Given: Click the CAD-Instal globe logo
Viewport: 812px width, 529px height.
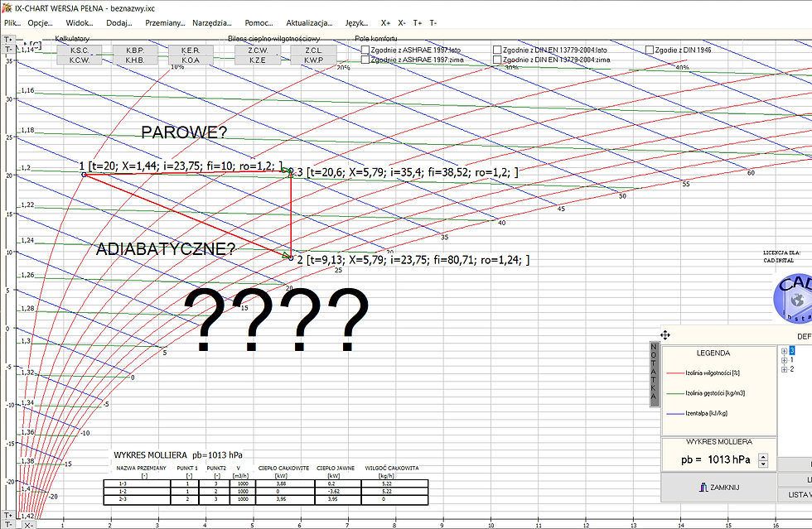Looking at the screenshot, I should click(x=793, y=299).
